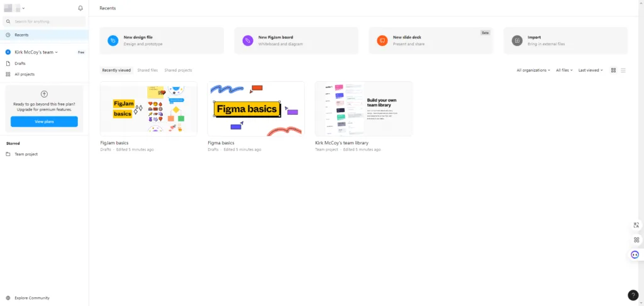This screenshot has width=644, height=306.
Task: Click the View plans button
Action: click(44, 122)
